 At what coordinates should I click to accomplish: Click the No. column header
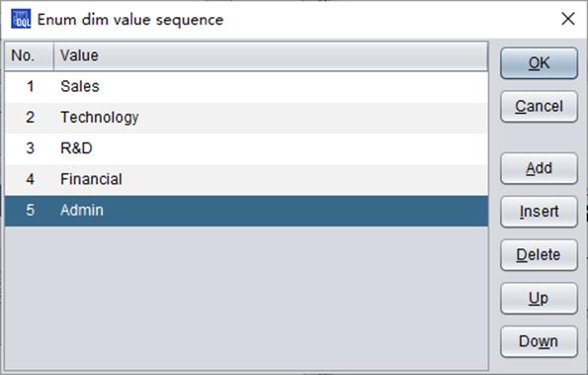point(30,56)
